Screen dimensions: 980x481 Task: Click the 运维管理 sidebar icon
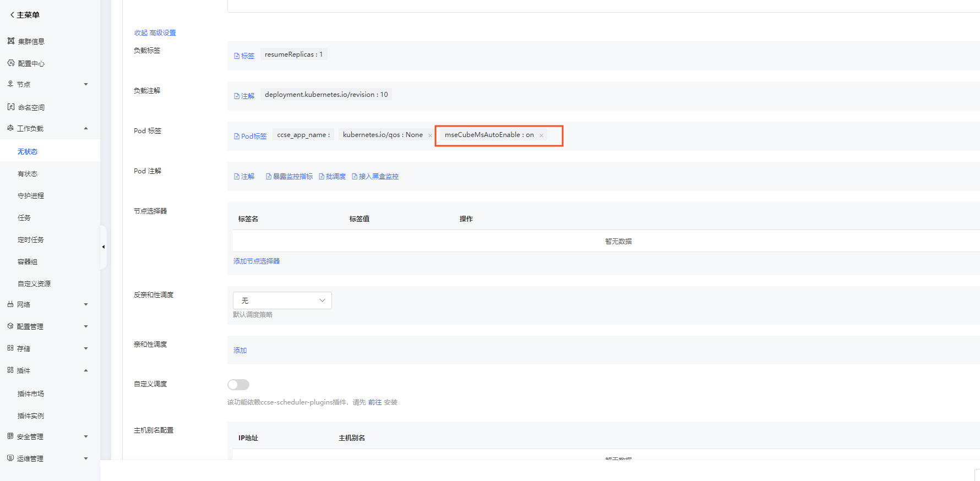(10, 458)
